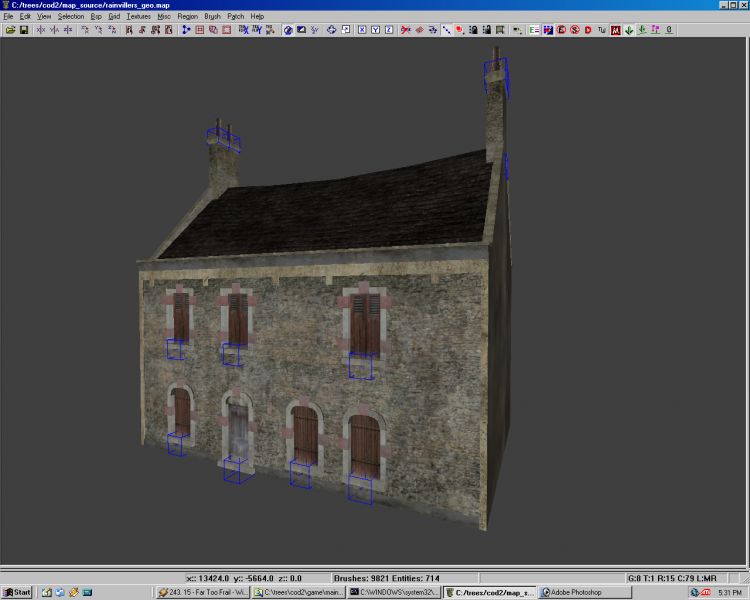Click the X clipper toolbar icon
750x600 pixels.
(243, 30)
